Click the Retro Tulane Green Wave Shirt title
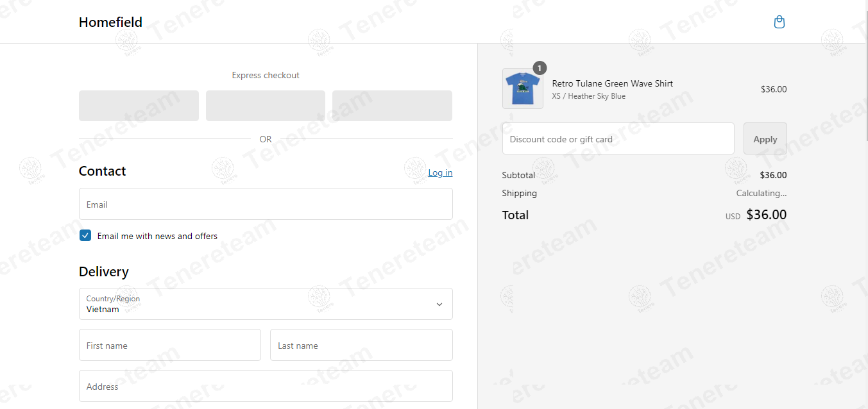Image resolution: width=868 pixels, height=409 pixels. coord(612,83)
